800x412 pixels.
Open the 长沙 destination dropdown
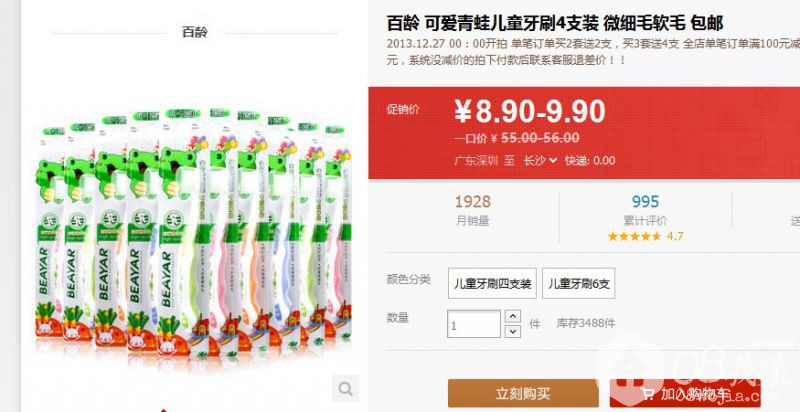tap(540, 161)
